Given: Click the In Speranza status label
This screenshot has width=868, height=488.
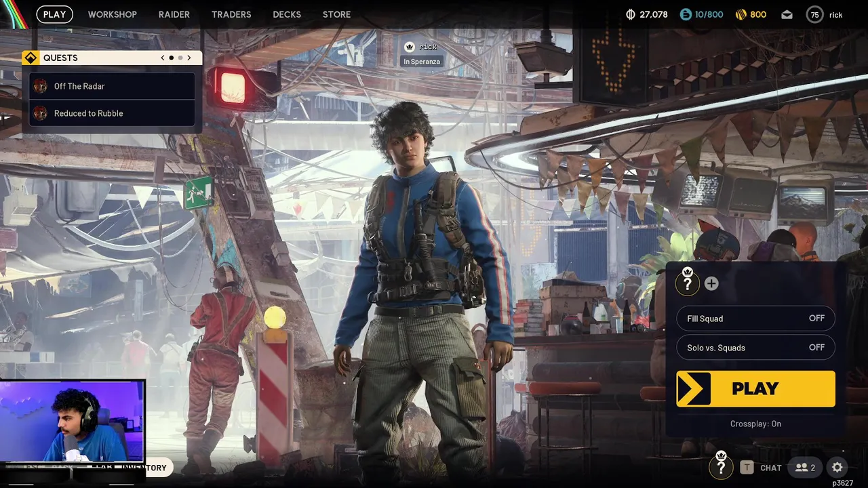Looking at the screenshot, I should [422, 62].
